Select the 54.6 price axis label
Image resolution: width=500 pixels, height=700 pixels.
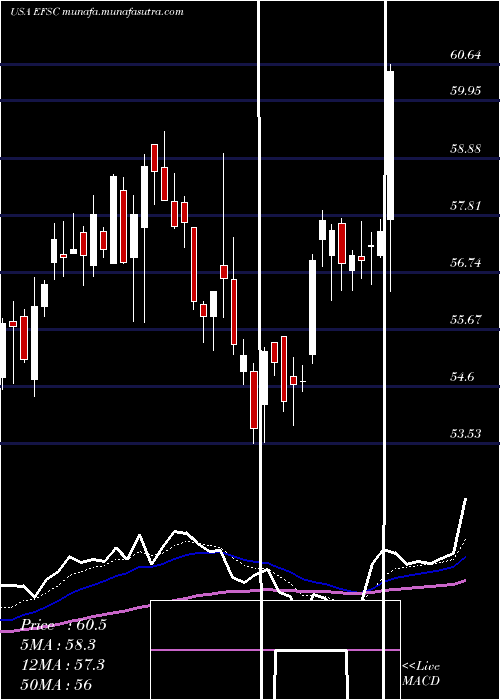462,377
